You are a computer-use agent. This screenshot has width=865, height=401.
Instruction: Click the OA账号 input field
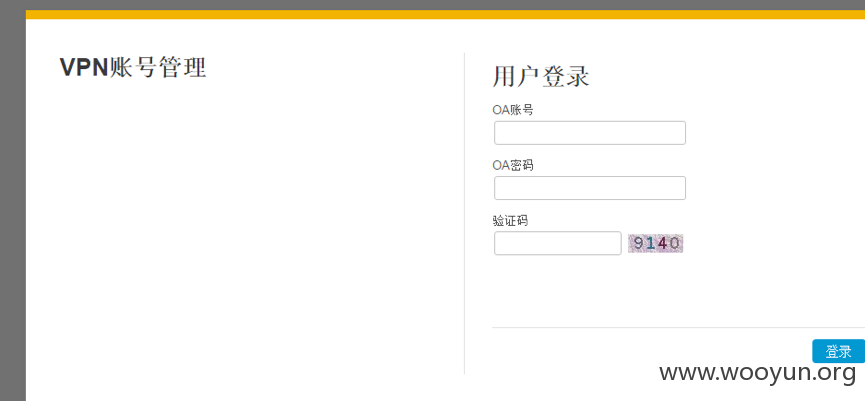(x=590, y=133)
